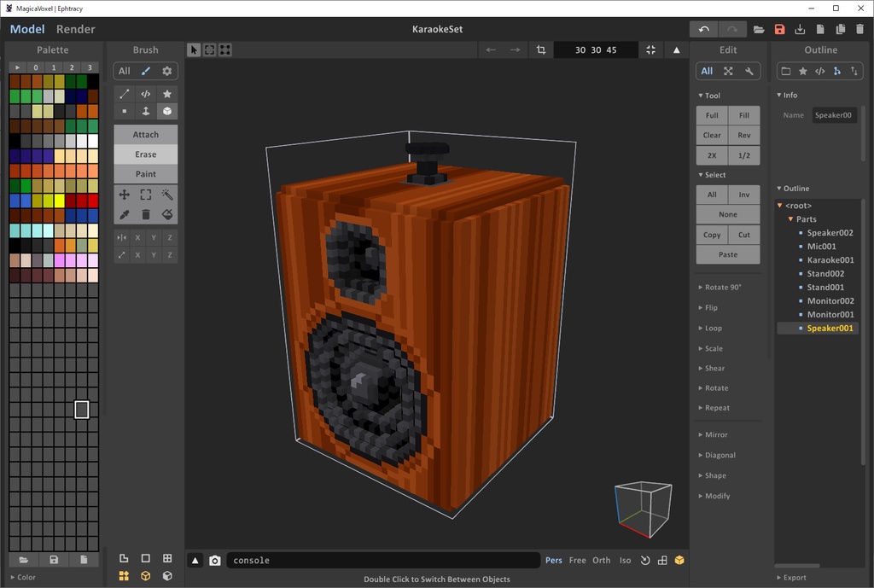Select the pattern brush code icon
The height and width of the screenshot is (588, 874).
(x=145, y=94)
